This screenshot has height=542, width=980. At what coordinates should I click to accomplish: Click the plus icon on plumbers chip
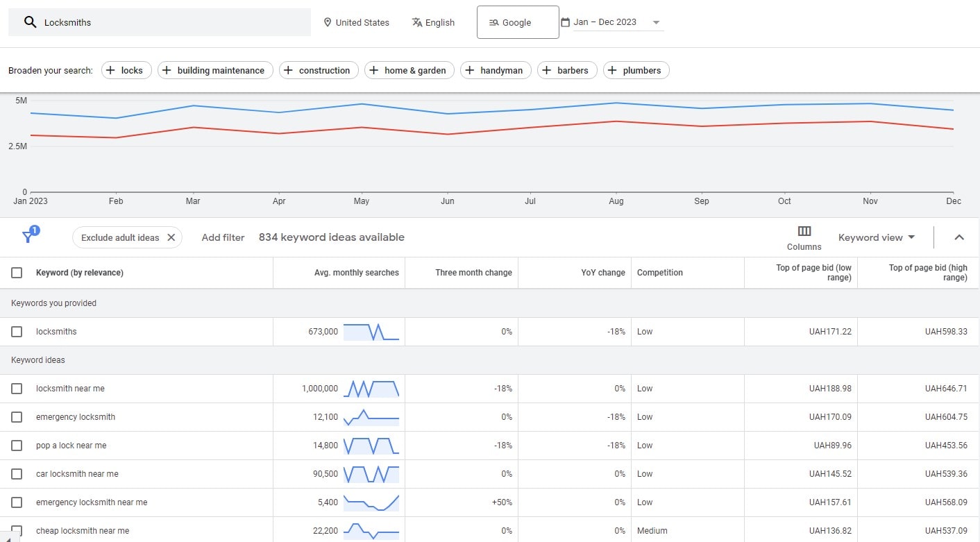(x=612, y=70)
